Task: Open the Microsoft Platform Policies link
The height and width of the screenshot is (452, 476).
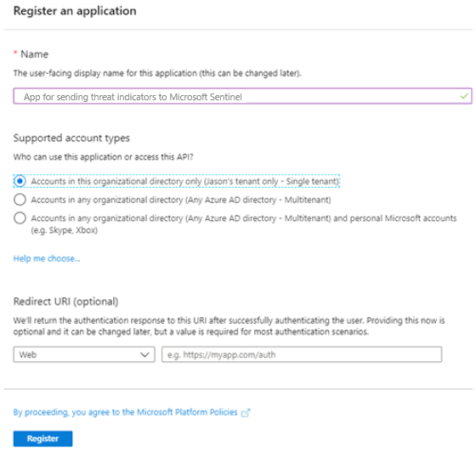Action: (125, 412)
